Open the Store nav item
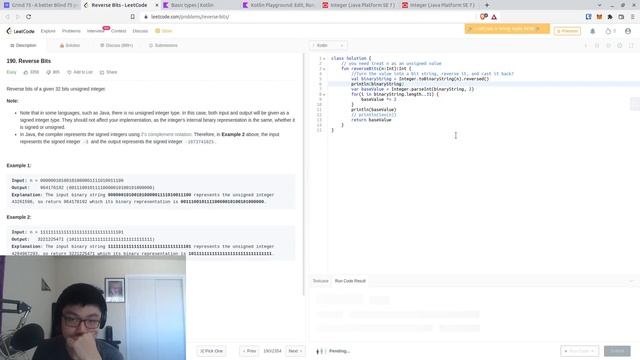 (x=164, y=31)
